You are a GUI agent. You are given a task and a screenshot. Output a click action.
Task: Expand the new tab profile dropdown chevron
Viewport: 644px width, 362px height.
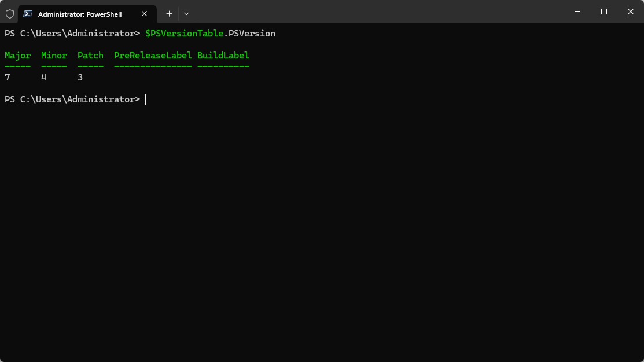186,13
